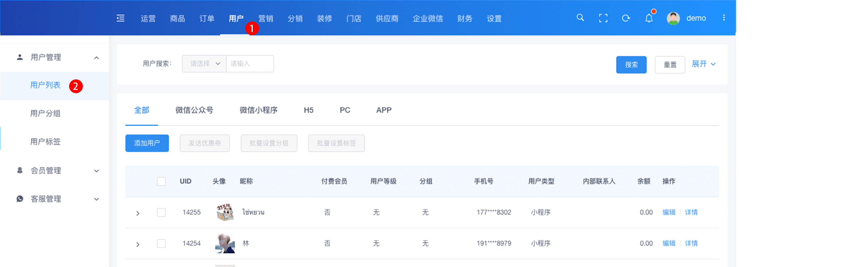This screenshot has width=868, height=267.
Task: Open the three-dot more options menu
Action: click(723, 18)
